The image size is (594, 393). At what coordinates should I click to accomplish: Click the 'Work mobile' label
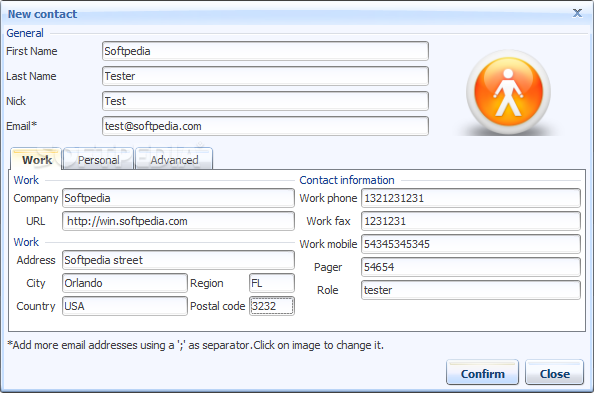click(328, 244)
